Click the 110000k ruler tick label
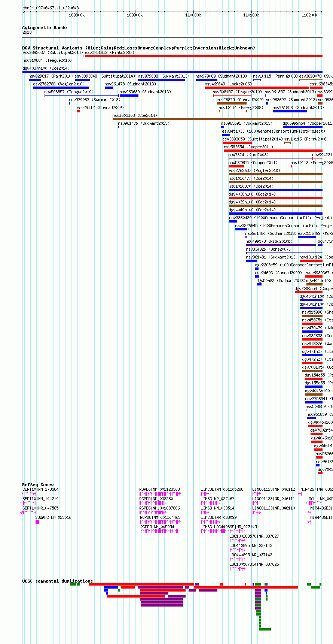Image resolution: width=333 pixels, height=644 pixels. (x=193, y=15)
